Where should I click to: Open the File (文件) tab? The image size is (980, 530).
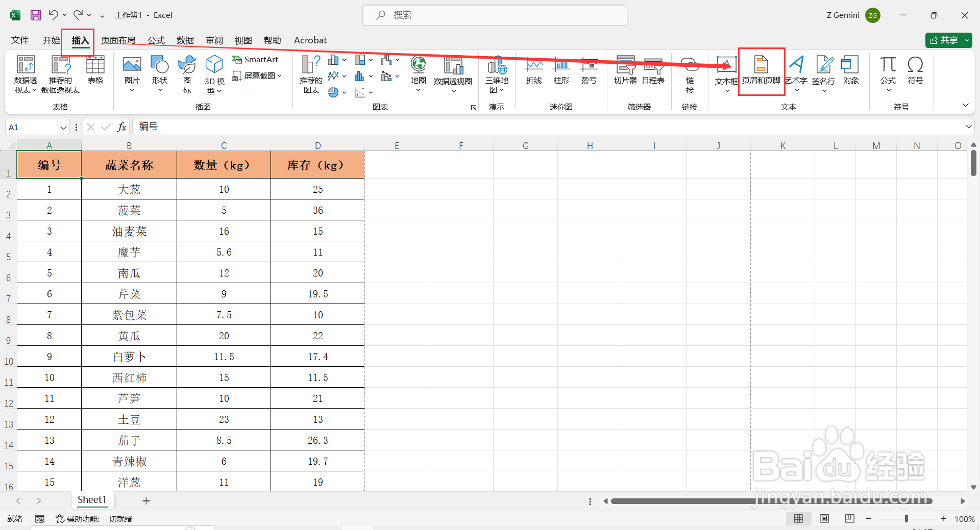(x=20, y=40)
